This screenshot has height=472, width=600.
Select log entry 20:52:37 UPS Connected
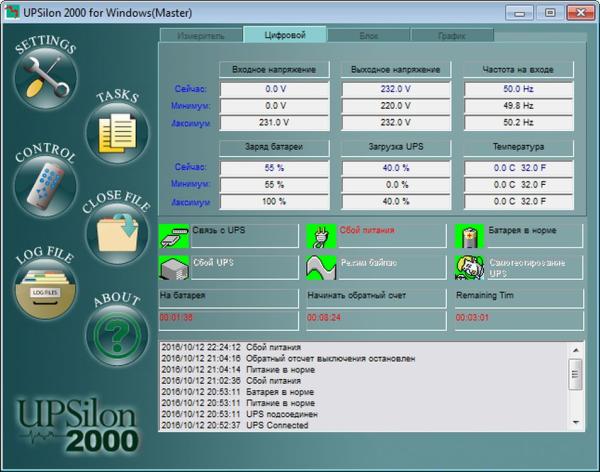pyautogui.click(x=235, y=425)
